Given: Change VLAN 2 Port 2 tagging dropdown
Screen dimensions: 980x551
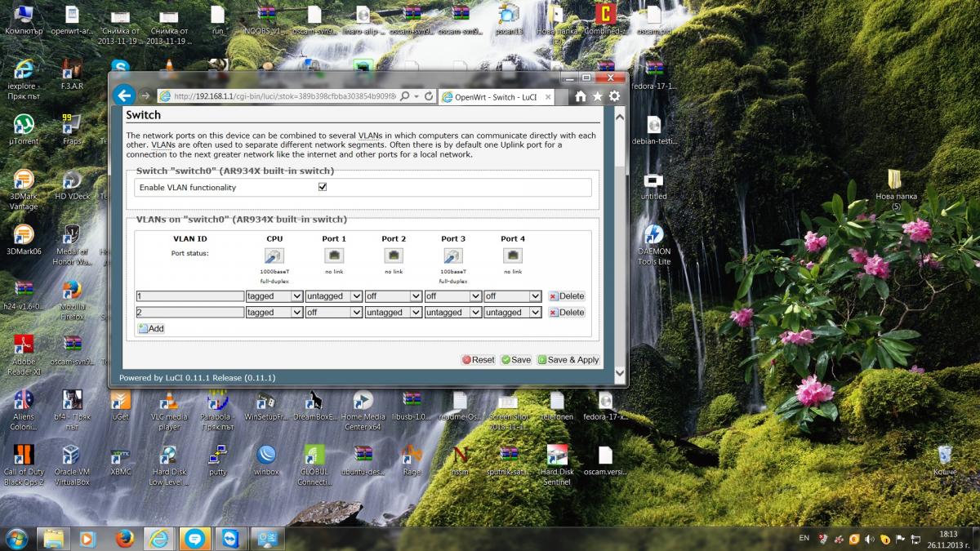Looking at the screenshot, I should click(x=393, y=313).
